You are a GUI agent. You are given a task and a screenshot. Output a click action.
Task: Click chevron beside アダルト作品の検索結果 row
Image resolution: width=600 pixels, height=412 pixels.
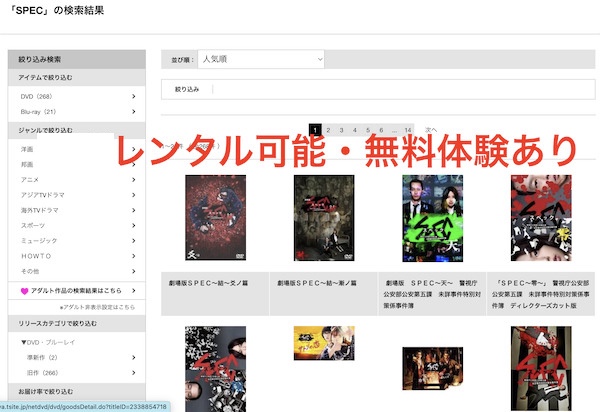click(x=134, y=291)
